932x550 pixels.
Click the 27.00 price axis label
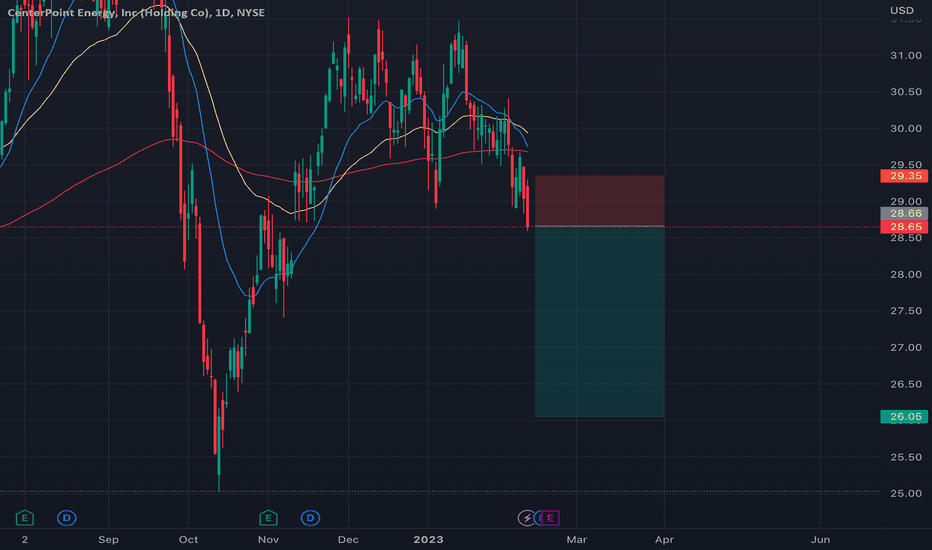tap(906, 347)
